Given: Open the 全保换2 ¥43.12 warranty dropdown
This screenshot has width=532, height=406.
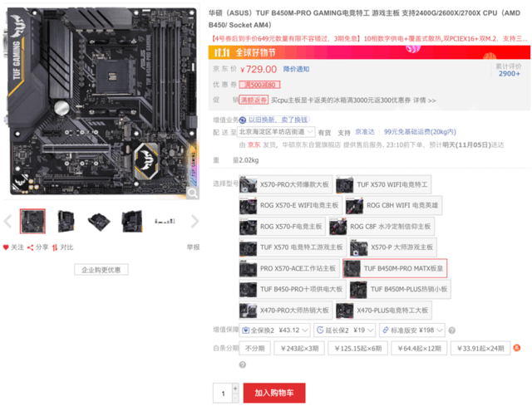Looking at the screenshot, I should pos(275,330).
